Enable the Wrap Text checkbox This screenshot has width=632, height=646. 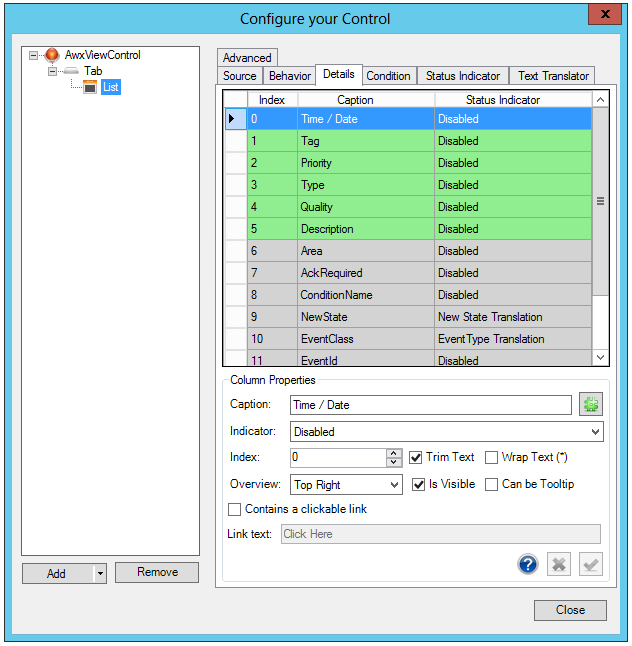click(491, 458)
